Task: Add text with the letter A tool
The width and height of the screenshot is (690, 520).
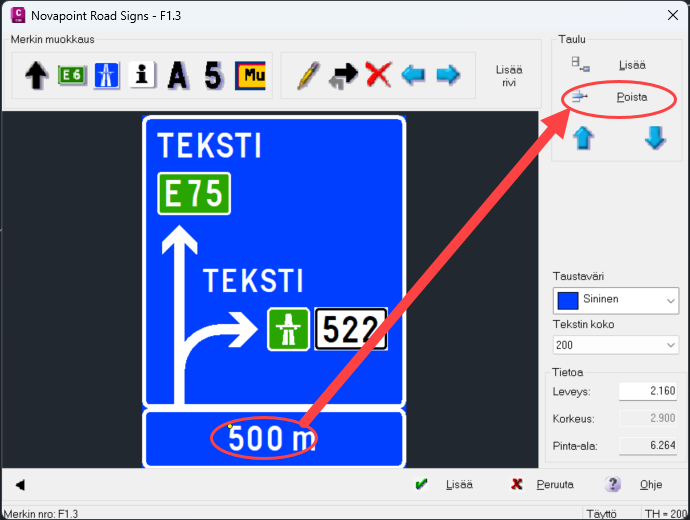Action: click(177, 75)
